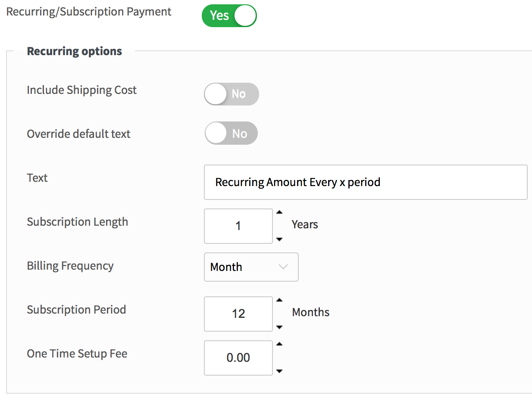Raise One Time Setup Fee using up arrow
The width and height of the screenshot is (532, 398).
tap(279, 344)
